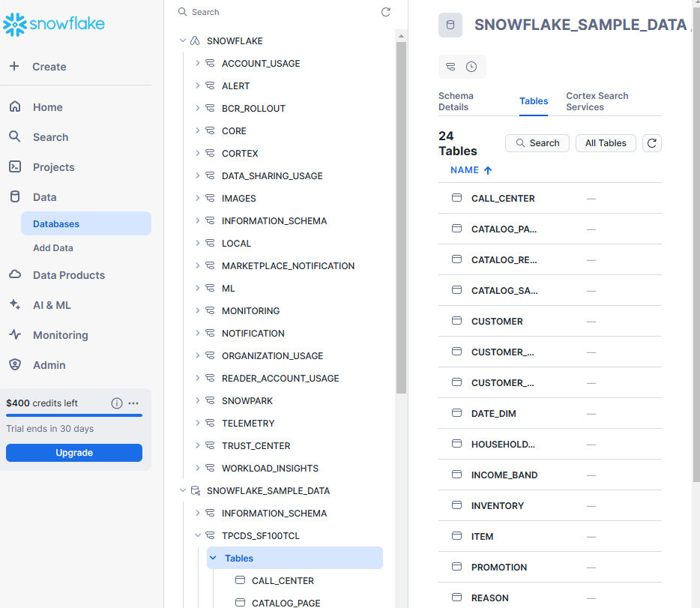
Task: Expand the ACCOUNT_USAGE schema
Action: (197, 63)
